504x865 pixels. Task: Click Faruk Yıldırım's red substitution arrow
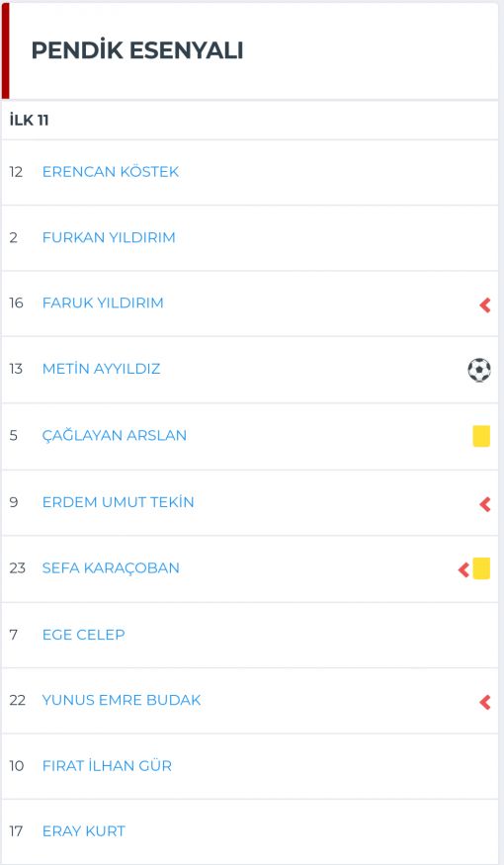click(484, 304)
